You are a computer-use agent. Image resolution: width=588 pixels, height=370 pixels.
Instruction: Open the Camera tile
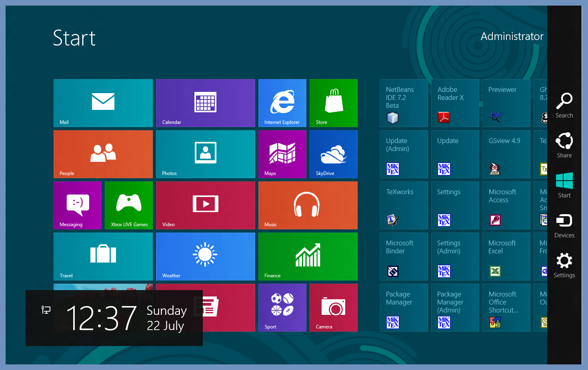334,308
